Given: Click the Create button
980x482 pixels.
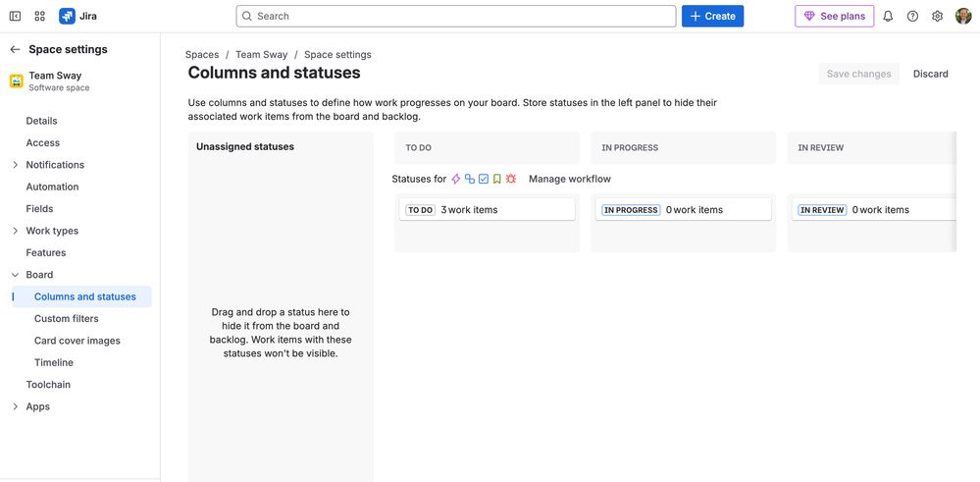Looking at the screenshot, I should click(712, 17).
